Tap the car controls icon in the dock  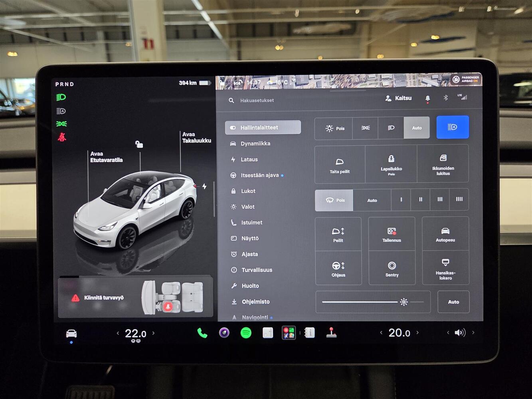click(x=71, y=334)
